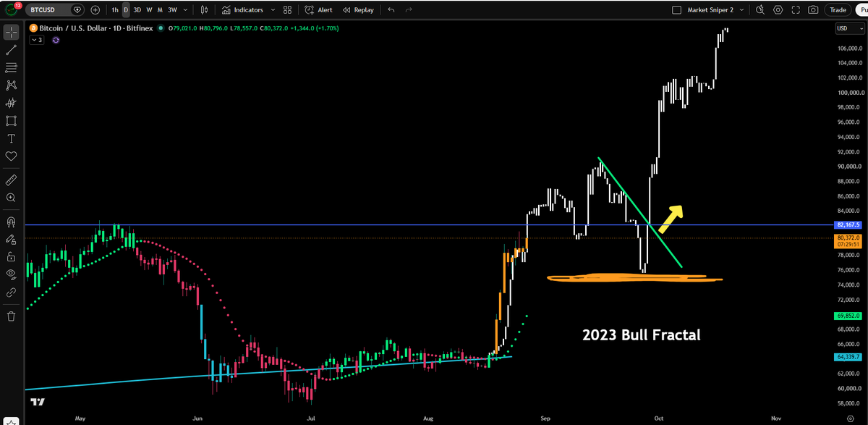Open the candlestick chart style menu
Image resolution: width=868 pixels, height=425 pixels.
(205, 10)
